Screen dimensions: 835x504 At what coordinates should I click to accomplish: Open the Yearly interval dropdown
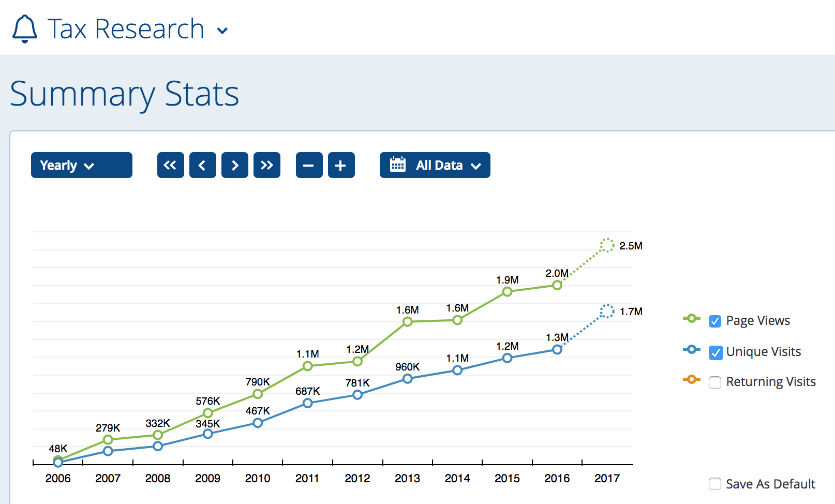[81, 165]
